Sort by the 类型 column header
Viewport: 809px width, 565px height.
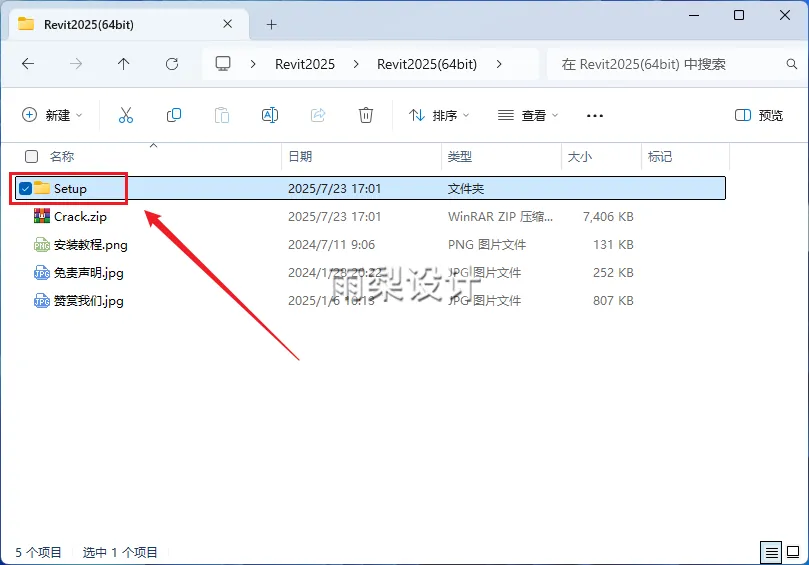click(x=460, y=156)
